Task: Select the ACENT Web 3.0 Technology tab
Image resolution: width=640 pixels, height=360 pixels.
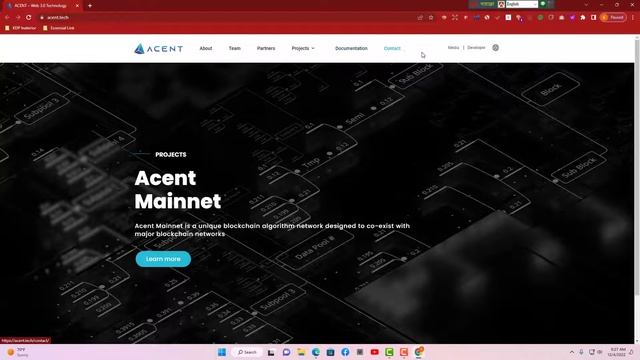Action: [43, 6]
